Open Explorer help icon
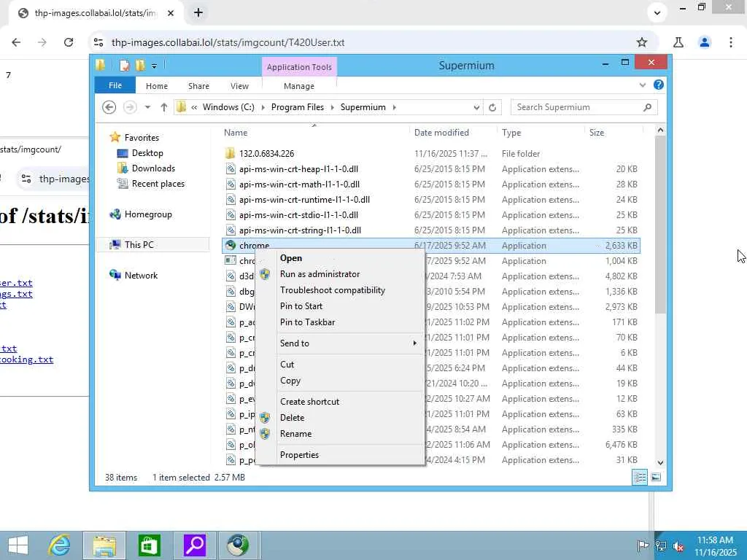747x560 pixels. pos(659,85)
